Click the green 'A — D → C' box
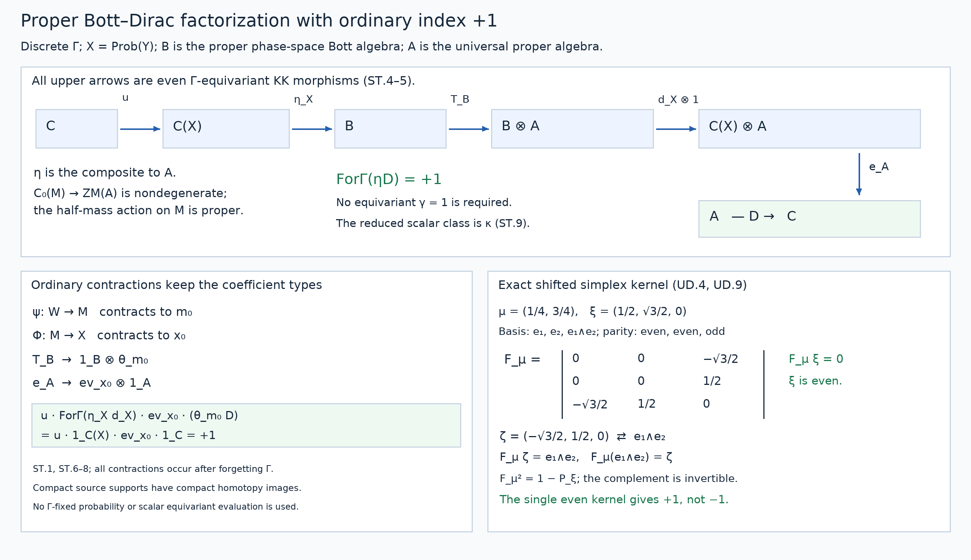 (809, 219)
